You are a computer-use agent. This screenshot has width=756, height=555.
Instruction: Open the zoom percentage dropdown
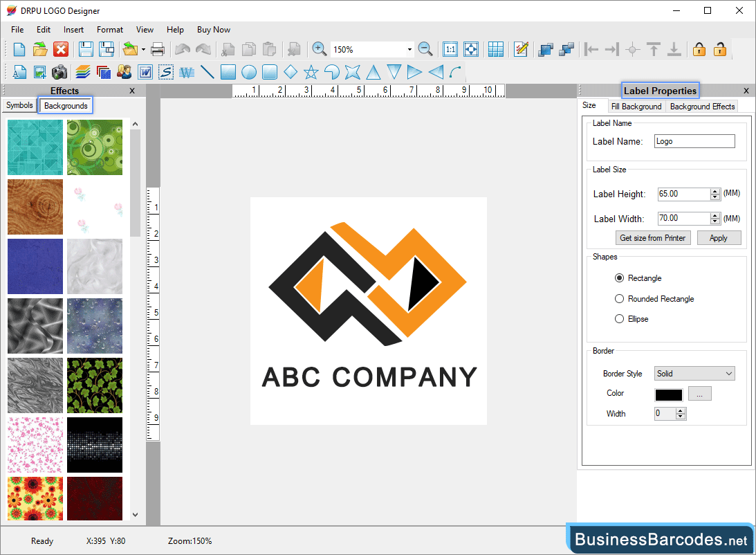point(409,49)
